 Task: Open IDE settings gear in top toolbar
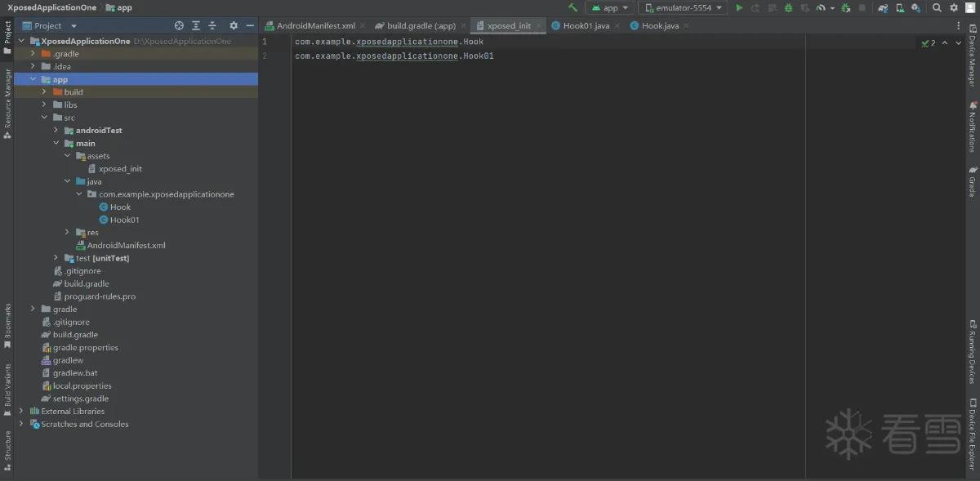tap(954, 7)
